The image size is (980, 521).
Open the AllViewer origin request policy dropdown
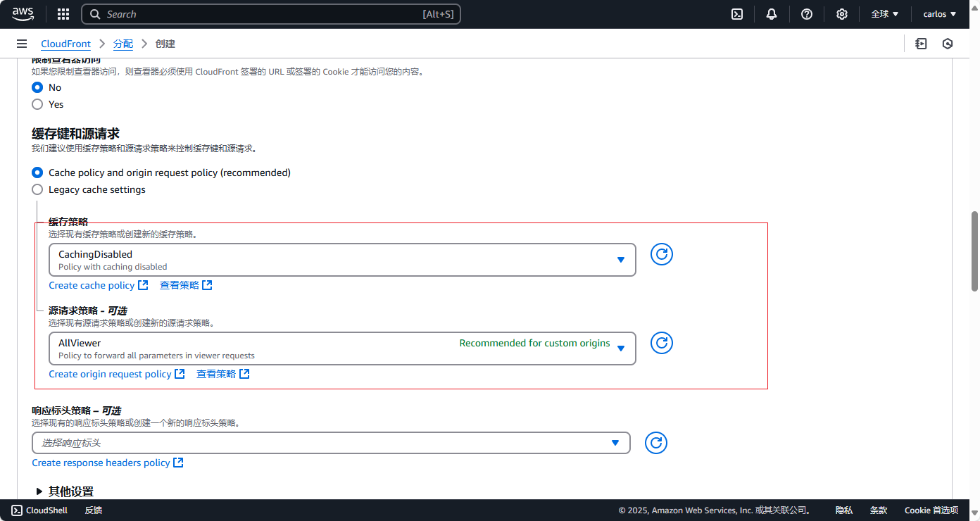[x=342, y=349]
